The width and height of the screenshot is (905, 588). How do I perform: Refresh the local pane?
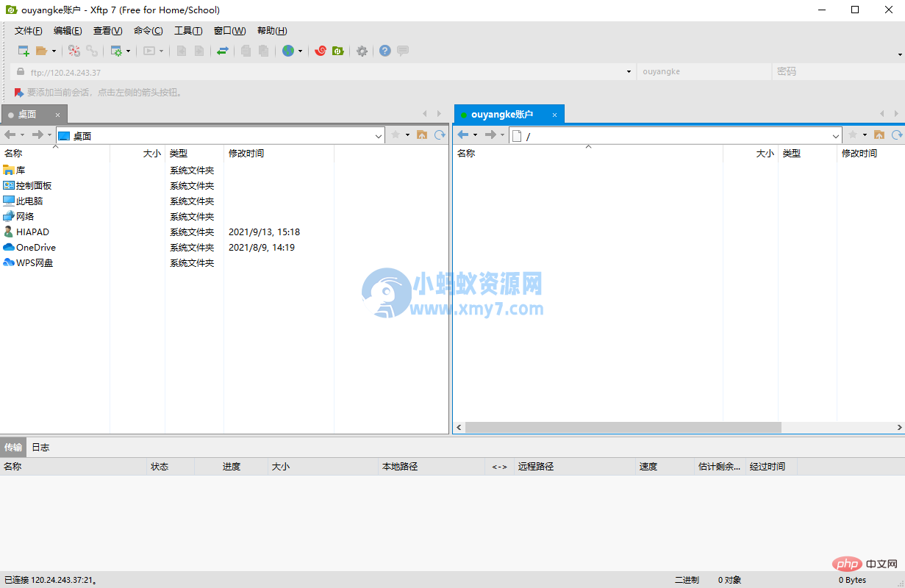click(x=440, y=135)
